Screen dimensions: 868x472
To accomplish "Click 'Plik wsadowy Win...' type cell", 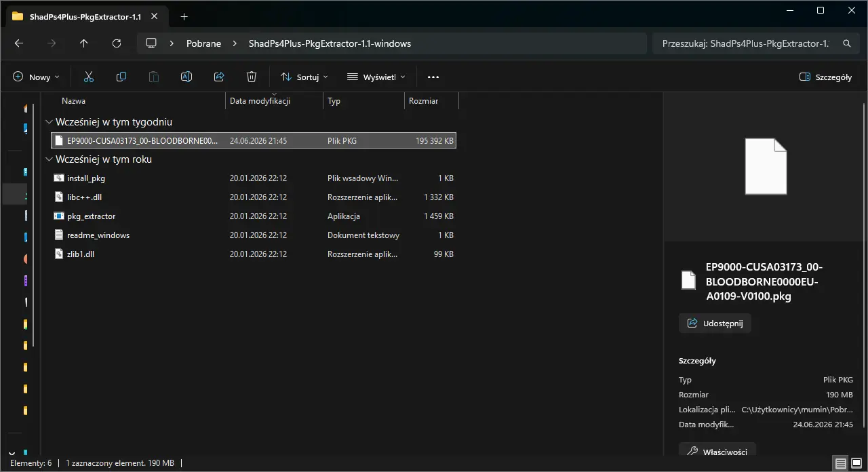I will coord(363,178).
